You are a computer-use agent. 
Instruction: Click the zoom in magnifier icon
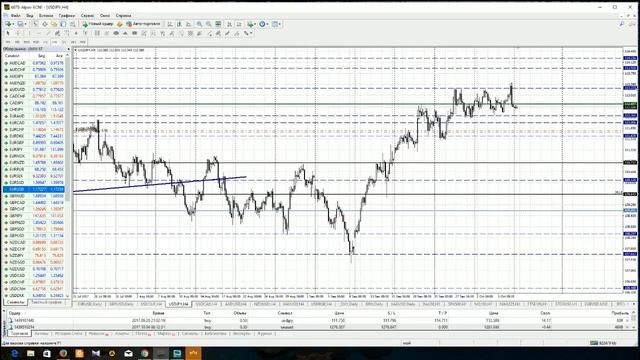click(x=199, y=24)
